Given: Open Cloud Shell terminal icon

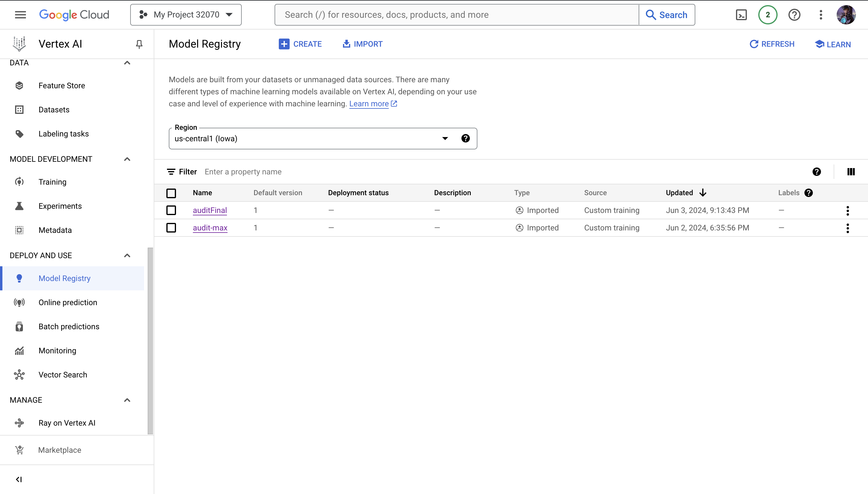Looking at the screenshot, I should [741, 15].
